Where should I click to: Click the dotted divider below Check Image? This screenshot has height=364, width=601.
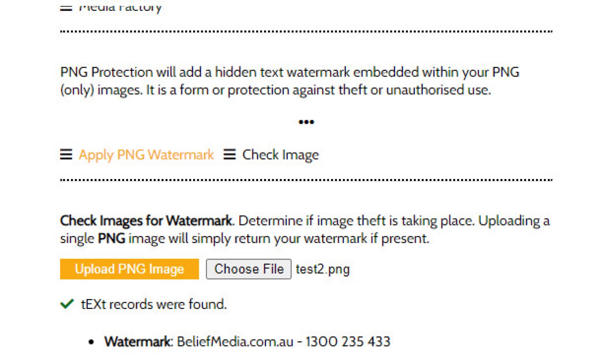(306, 180)
